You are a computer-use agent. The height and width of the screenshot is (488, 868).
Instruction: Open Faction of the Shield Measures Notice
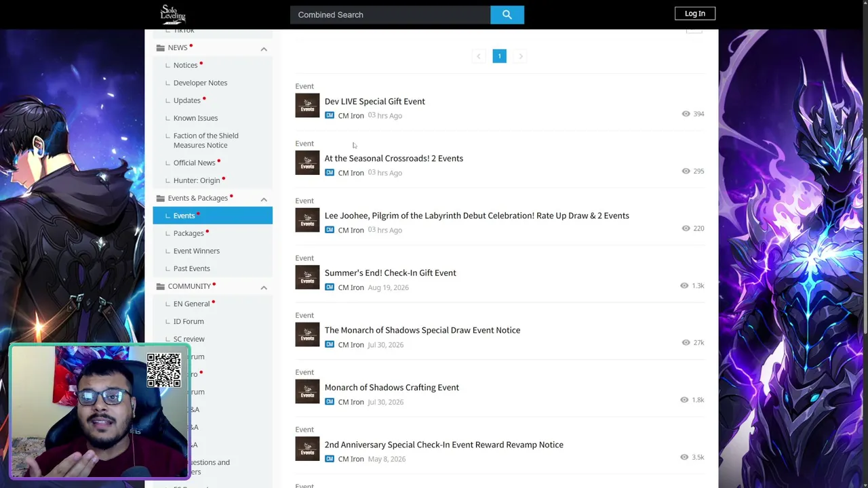point(205,140)
